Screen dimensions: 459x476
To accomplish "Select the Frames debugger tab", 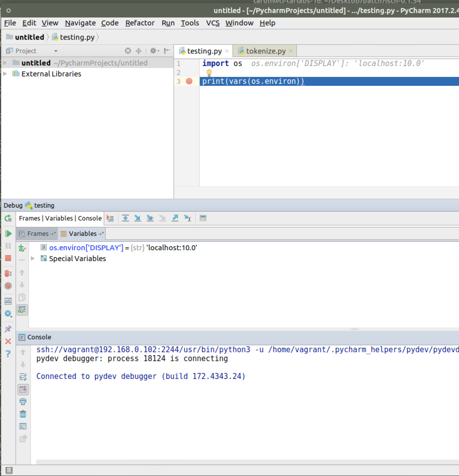I will coord(37,234).
